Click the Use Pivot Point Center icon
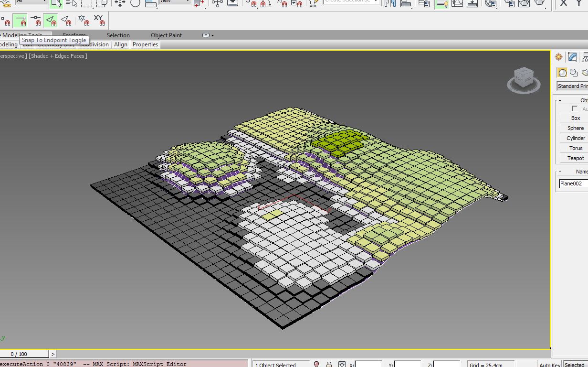 200,3
